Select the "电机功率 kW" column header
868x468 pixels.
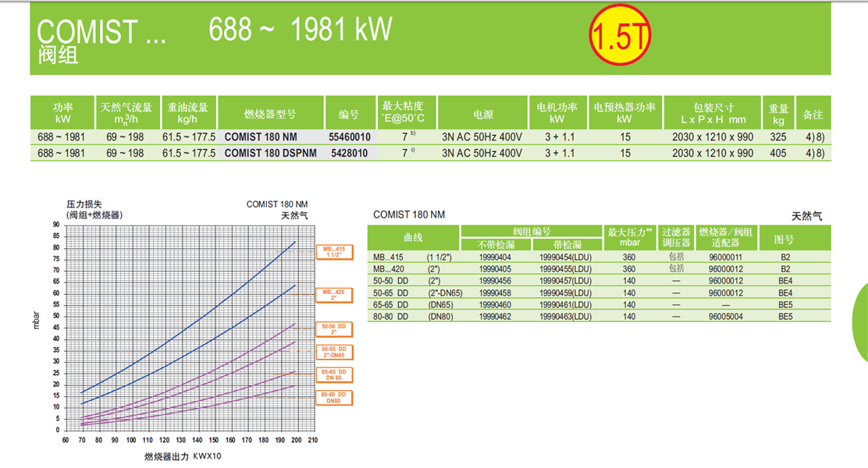(557, 113)
